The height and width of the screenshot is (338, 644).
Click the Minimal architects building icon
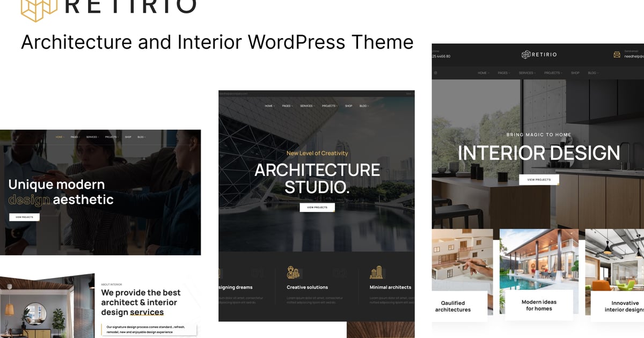point(376,272)
